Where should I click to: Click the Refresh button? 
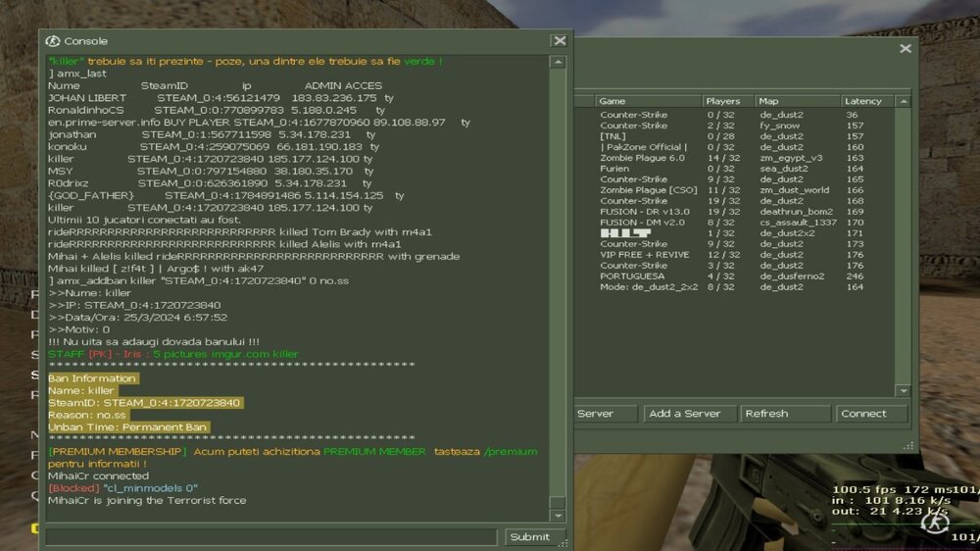click(785, 414)
